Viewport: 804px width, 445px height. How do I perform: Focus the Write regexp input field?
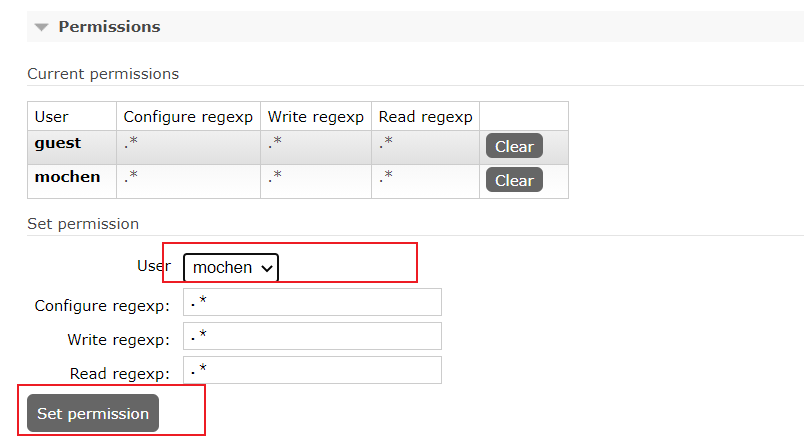312,336
